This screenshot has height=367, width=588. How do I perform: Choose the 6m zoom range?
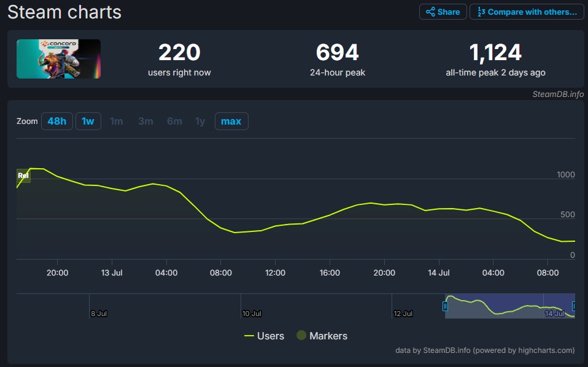click(x=174, y=121)
